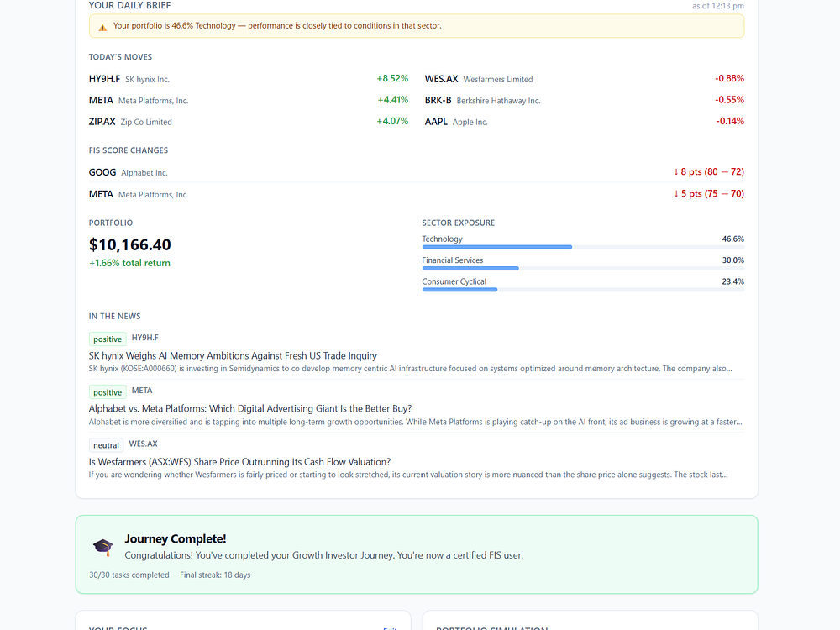Image resolution: width=840 pixels, height=630 pixels.
Task: Open the BRK-B Berkshire Hathaway row
Action: [x=585, y=100]
